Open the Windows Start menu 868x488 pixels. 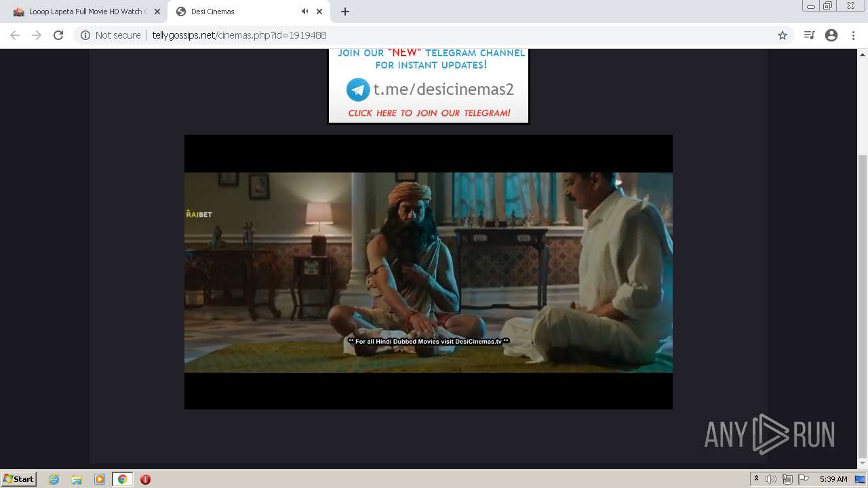[x=18, y=479]
